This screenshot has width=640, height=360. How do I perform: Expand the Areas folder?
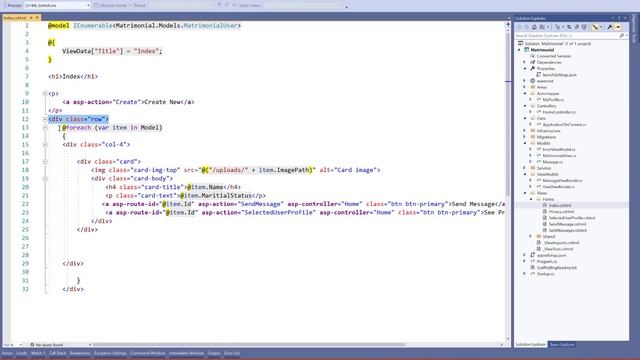pos(525,87)
